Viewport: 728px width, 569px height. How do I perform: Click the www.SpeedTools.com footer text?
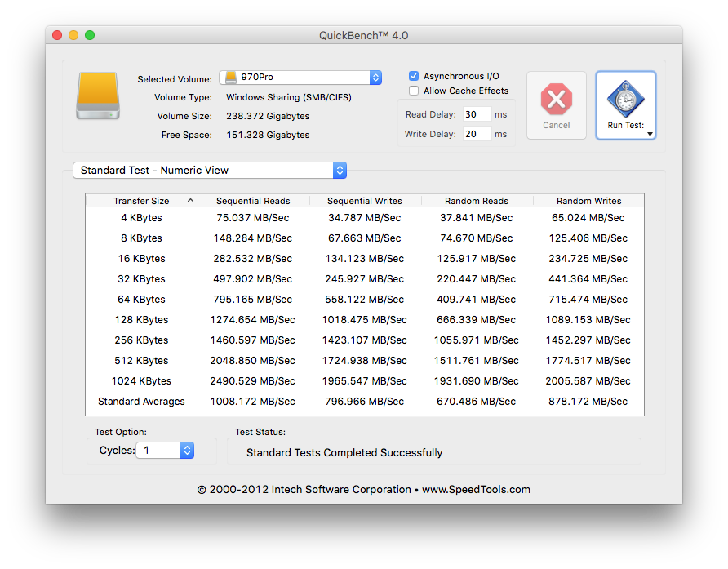point(476,489)
